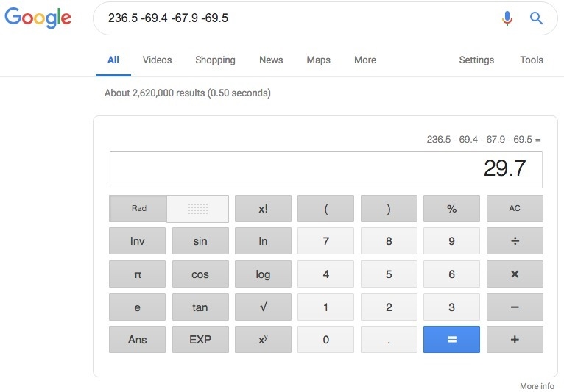Open the More info link
564x392 pixels.
(x=537, y=386)
